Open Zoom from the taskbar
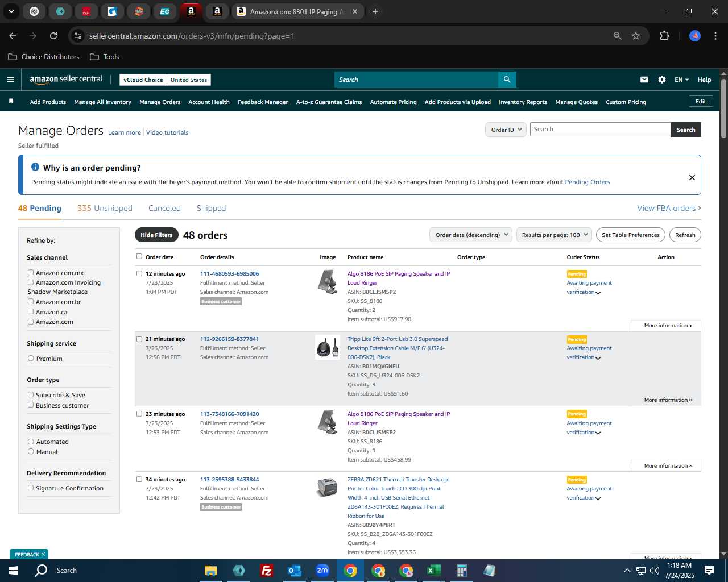Viewport: 728px width, 582px height. [x=322, y=571]
